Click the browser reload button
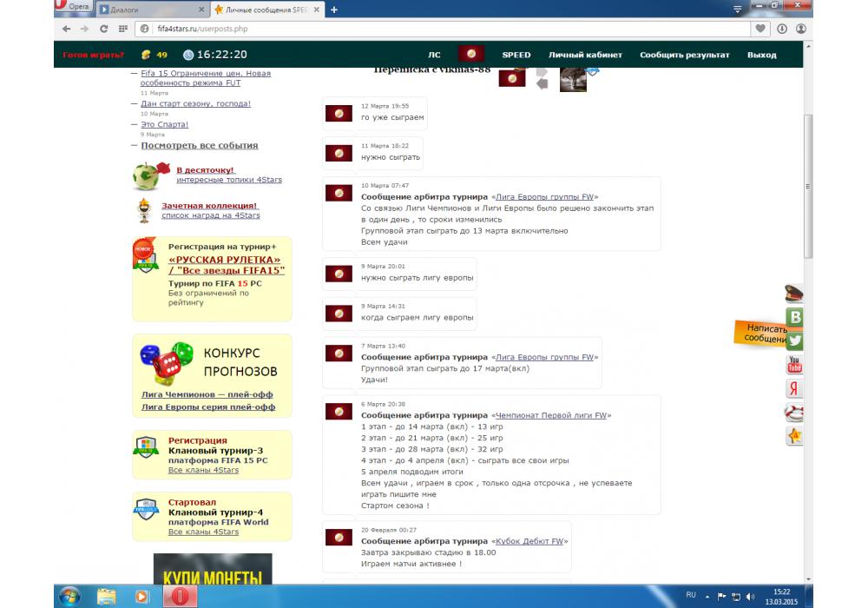Image resolution: width=868 pixels, height=608 pixels. tap(104, 29)
